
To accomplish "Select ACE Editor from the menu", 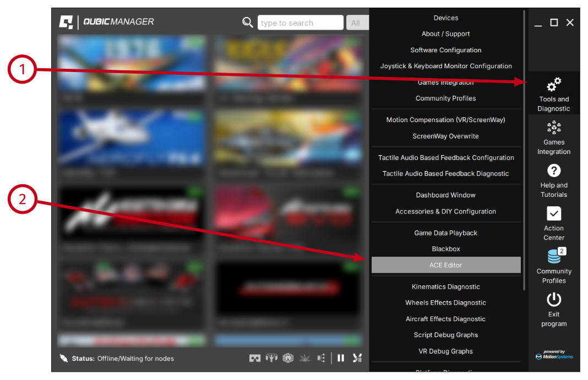I will click(x=445, y=265).
